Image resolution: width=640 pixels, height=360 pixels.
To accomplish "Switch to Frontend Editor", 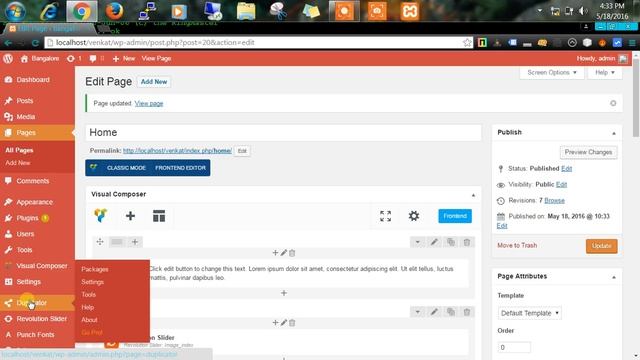I will 180,168.
